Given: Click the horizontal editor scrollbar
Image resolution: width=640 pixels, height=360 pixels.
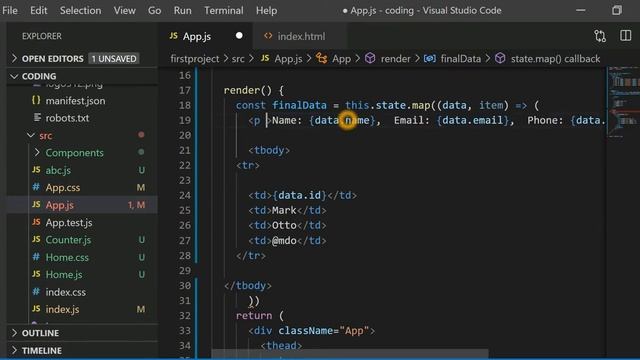Looking at the screenshot, I should [349, 353].
